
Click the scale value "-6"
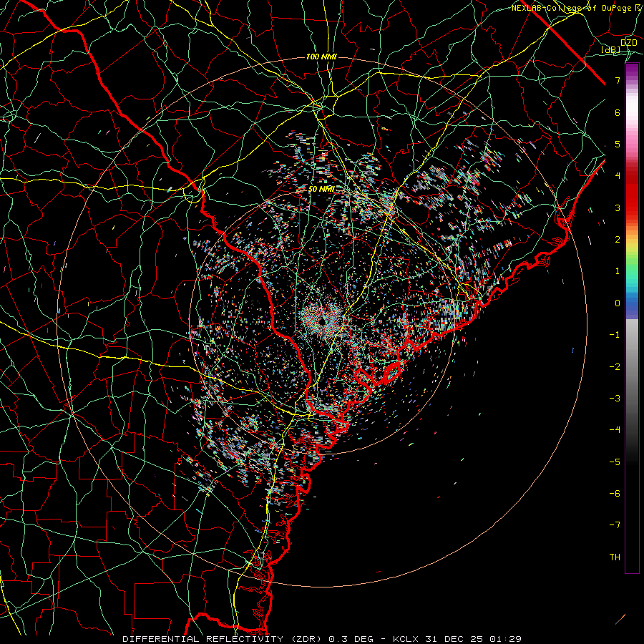tap(615, 494)
